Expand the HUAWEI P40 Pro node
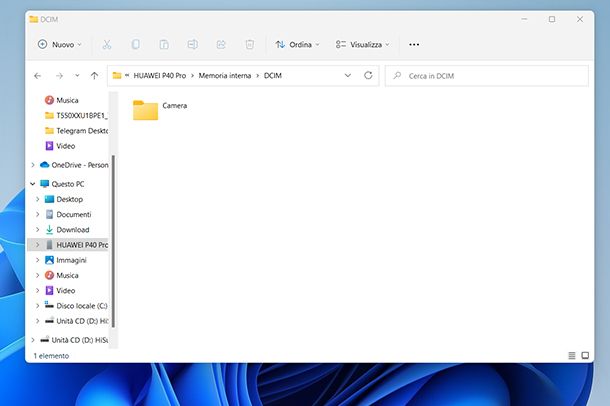Screen dimensions: 610x406 pyautogui.click(x=38, y=245)
